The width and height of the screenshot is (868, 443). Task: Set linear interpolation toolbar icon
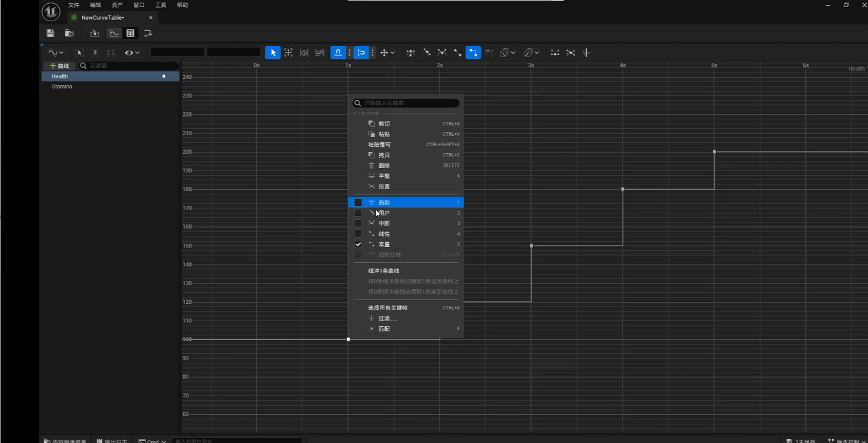(457, 53)
